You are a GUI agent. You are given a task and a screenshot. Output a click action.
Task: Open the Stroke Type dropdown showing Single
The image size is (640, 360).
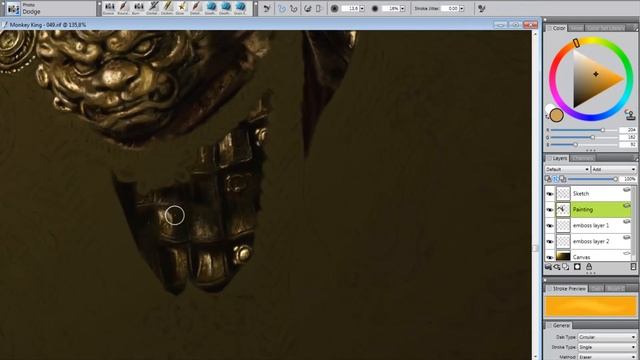tap(607, 347)
